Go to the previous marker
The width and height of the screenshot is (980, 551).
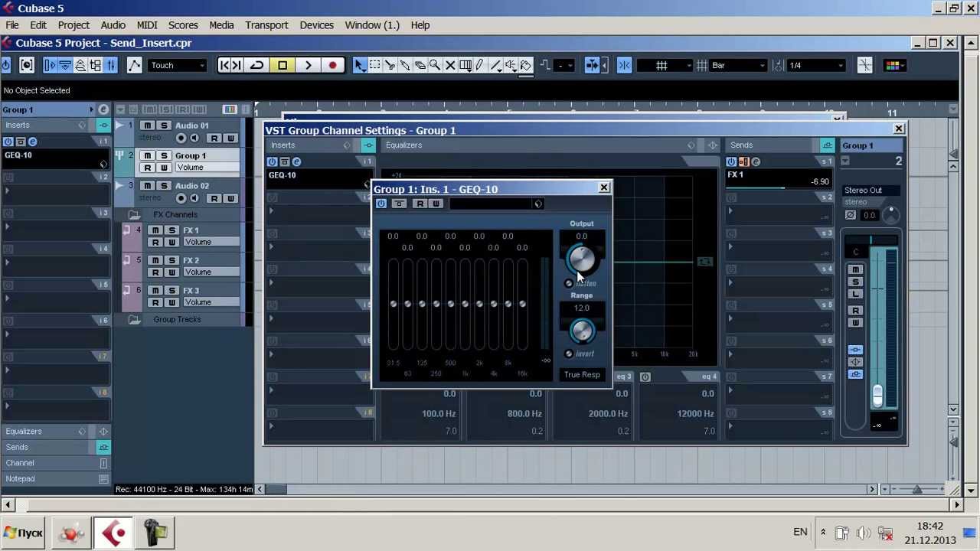pos(224,66)
